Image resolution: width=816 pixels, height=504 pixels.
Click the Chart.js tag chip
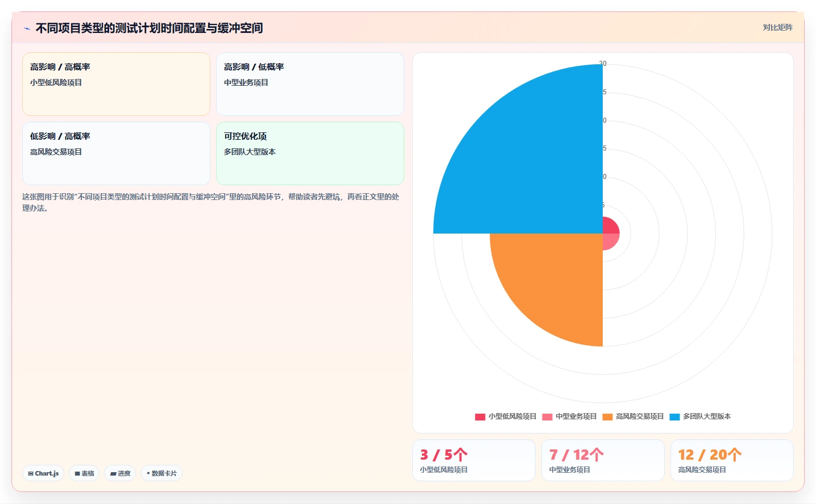(43, 473)
